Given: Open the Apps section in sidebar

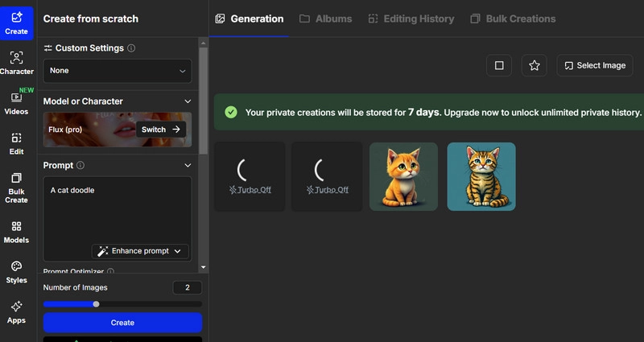Looking at the screenshot, I should 16,312.
